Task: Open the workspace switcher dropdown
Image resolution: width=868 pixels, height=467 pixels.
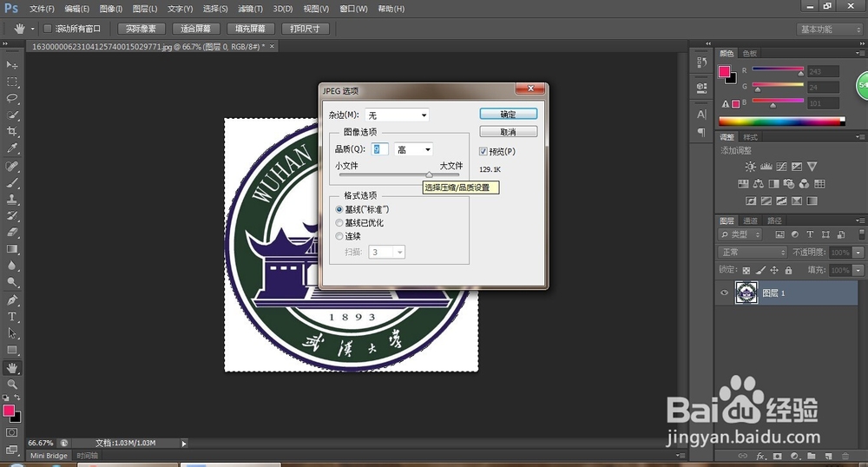Action: click(x=829, y=30)
